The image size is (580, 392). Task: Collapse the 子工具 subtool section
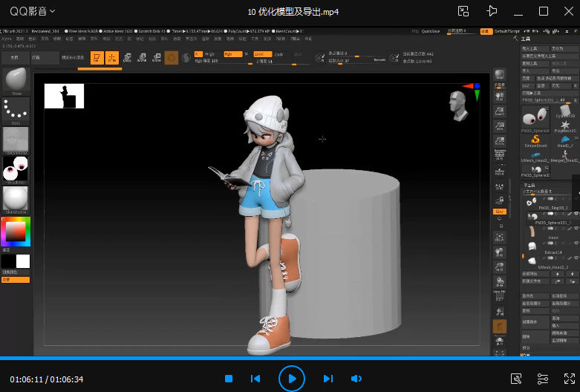530,185
